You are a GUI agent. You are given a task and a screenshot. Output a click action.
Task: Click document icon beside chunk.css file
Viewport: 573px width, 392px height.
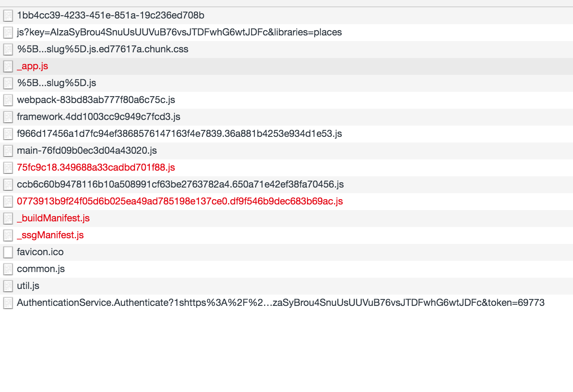[8, 50]
